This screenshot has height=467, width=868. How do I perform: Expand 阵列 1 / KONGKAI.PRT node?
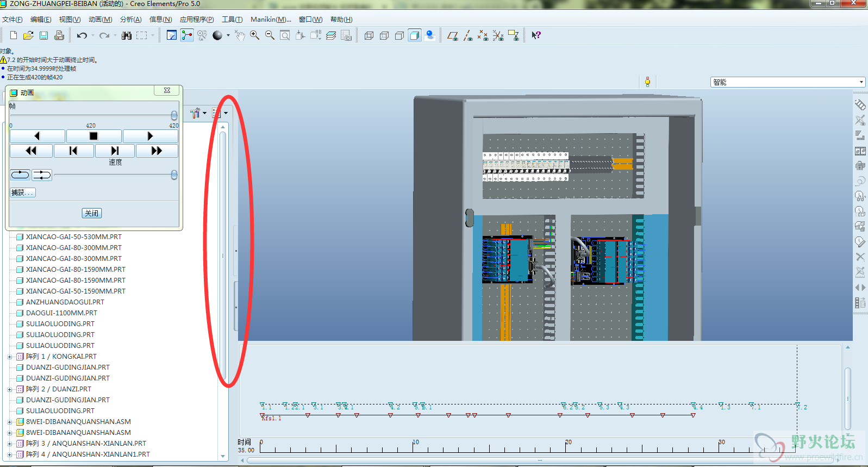pos(9,357)
